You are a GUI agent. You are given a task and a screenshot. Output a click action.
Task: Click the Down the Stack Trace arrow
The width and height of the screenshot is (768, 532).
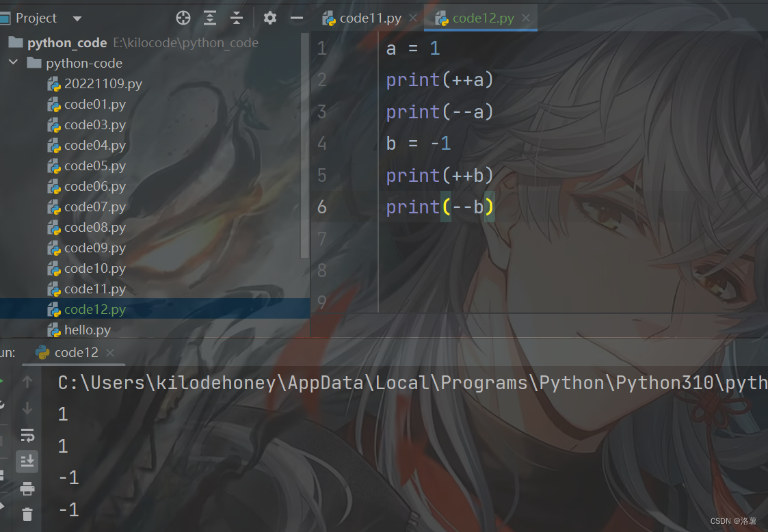(27, 408)
